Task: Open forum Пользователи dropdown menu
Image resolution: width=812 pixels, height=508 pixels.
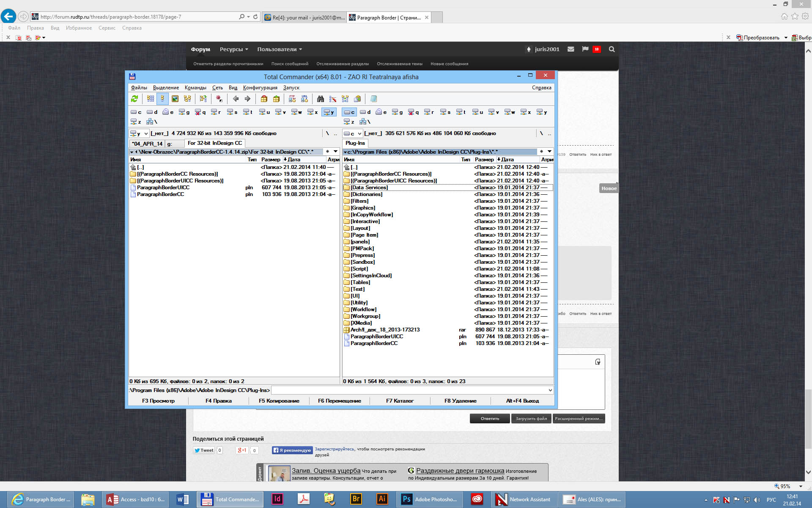Action: coord(280,49)
